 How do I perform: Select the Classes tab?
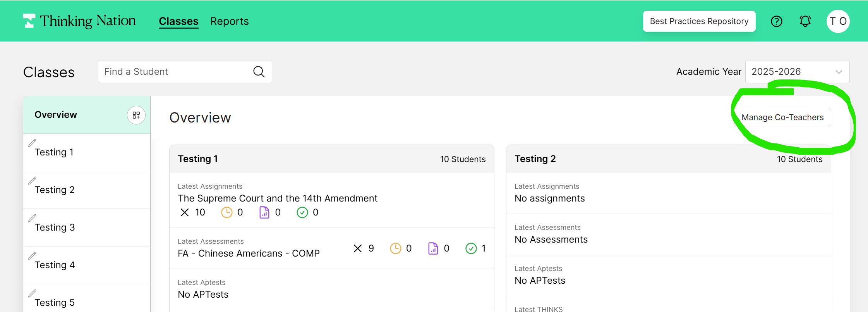point(179,21)
